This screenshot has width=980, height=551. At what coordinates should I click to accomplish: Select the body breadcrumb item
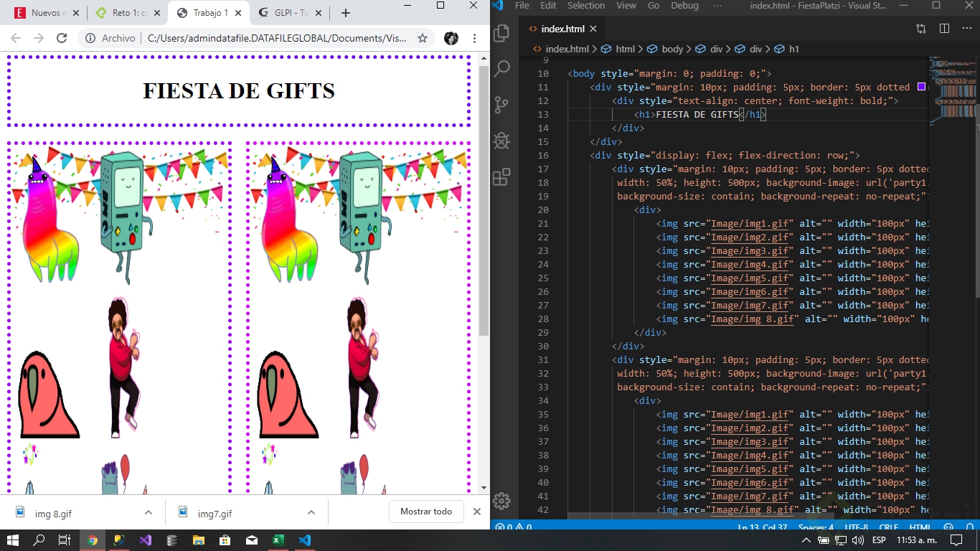672,49
